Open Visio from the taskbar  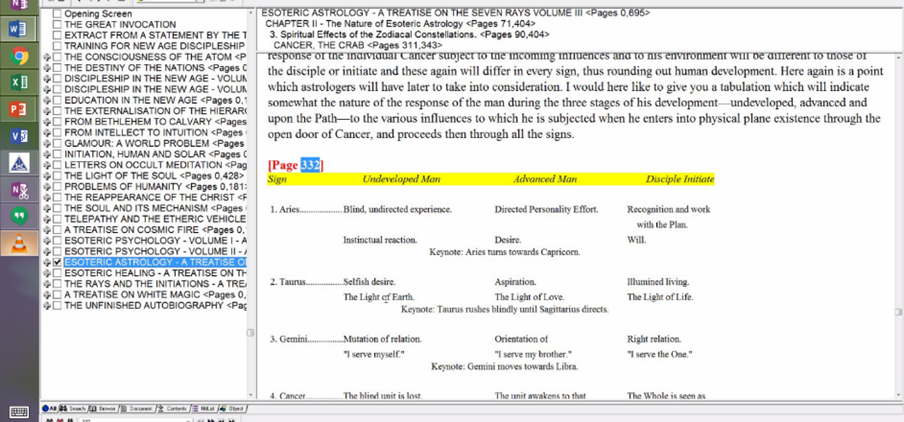point(19,135)
